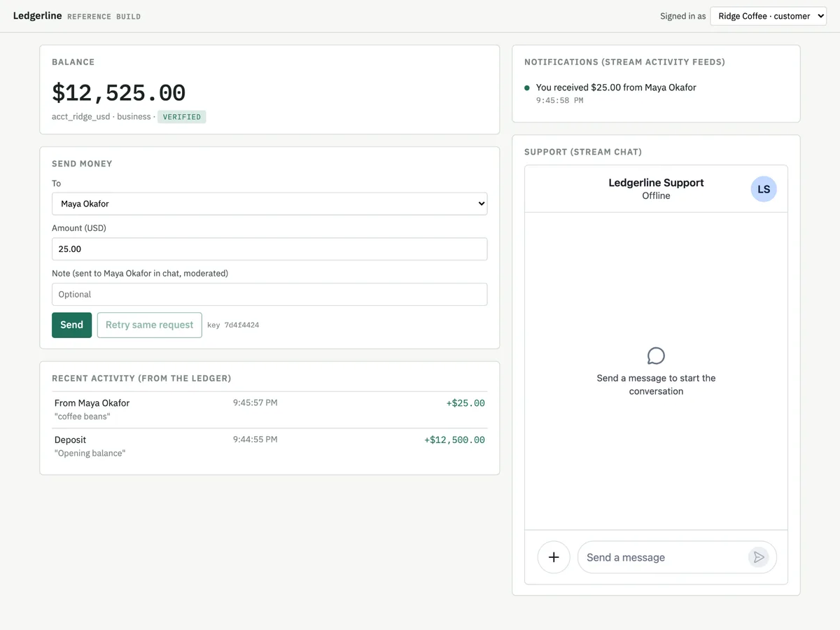Click the Ledgerline Support chat title
This screenshot has width=840, height=630.
[656, 183]
